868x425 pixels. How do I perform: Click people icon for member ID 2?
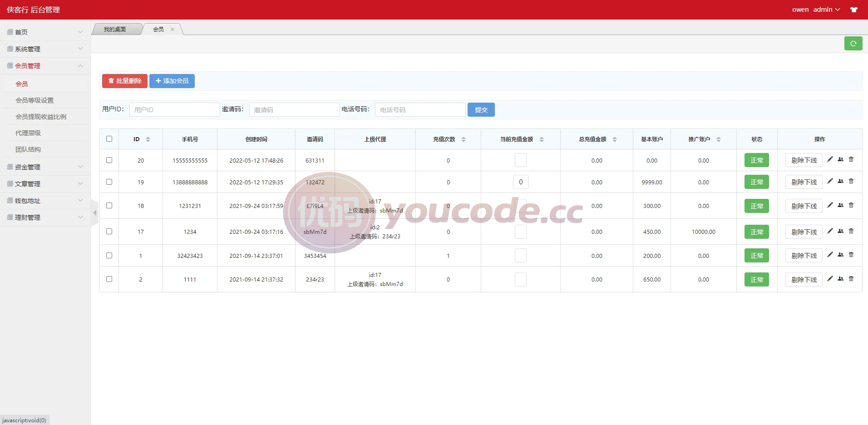pyautogui.click(x=840, y=279)
